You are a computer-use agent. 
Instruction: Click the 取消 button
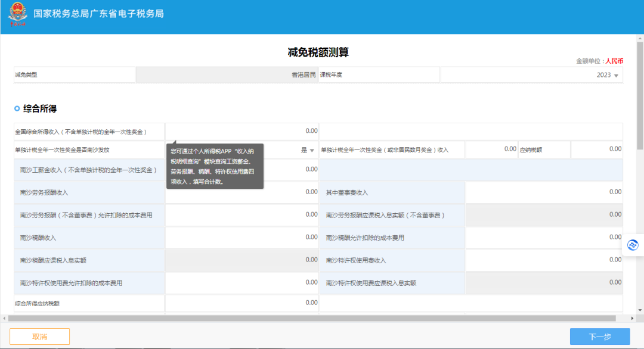coord(39,336)
